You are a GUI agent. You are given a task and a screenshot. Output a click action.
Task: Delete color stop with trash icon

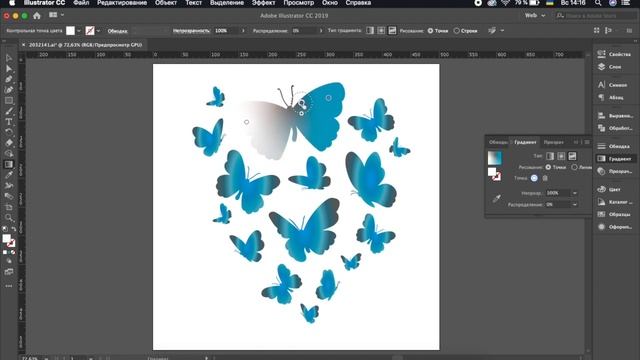point(545,178)
